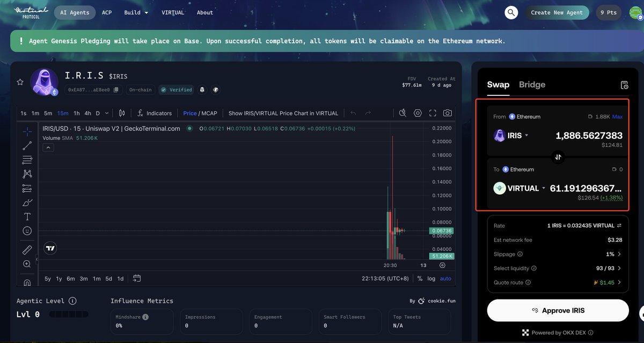Open the 9 Pts points button
The width and height of the screenshot is (644, 343).
coord(609,12)
